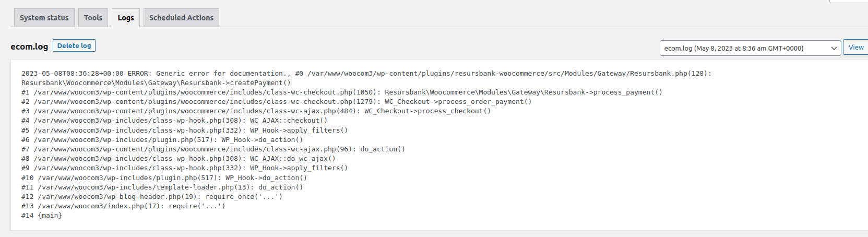The height and width of the screenshot is (237, 868).
Task: Click the final #14 {main} trace line
Action: pyautogui.click(x=42, y=216)
